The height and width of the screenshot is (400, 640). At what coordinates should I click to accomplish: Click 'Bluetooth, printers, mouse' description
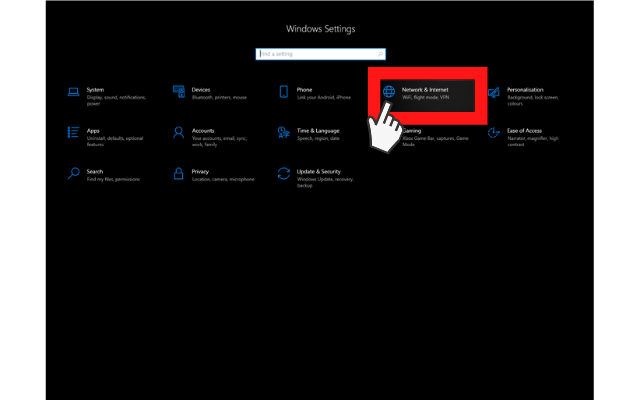[219, 98]
